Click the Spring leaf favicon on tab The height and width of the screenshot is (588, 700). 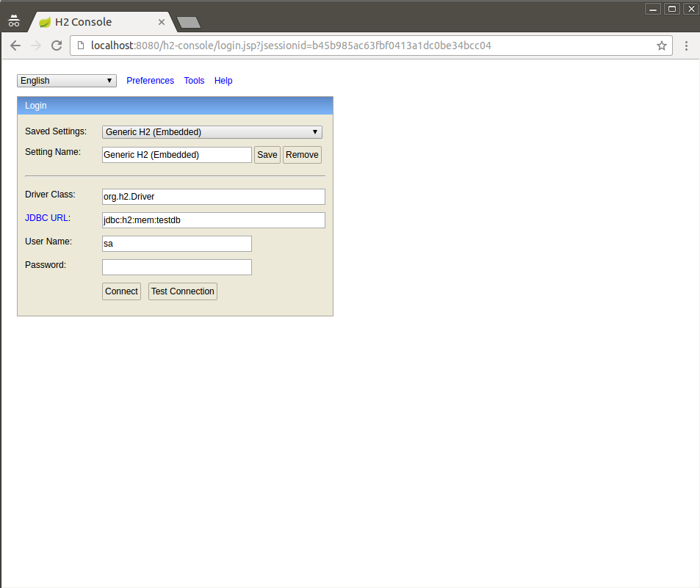click(45, 22)
